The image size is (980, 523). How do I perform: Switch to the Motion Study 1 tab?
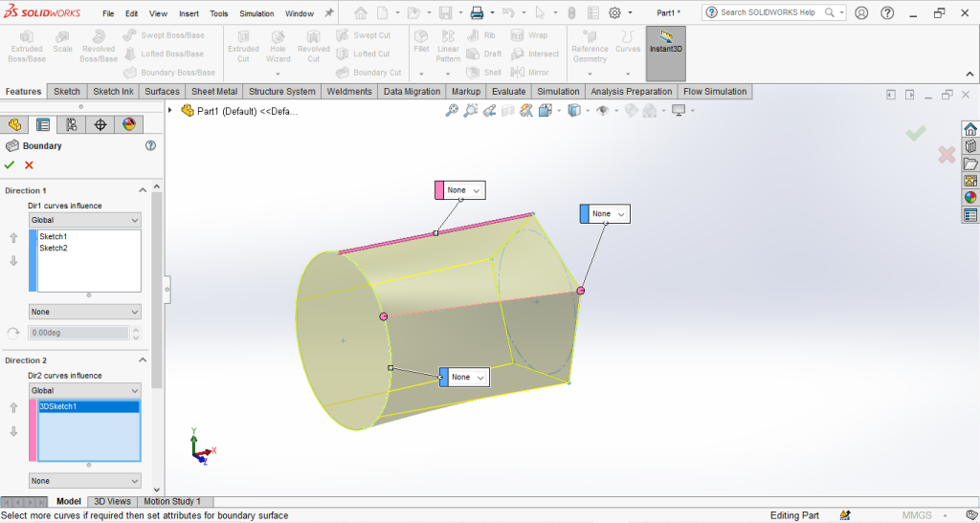tap(171, 501)
